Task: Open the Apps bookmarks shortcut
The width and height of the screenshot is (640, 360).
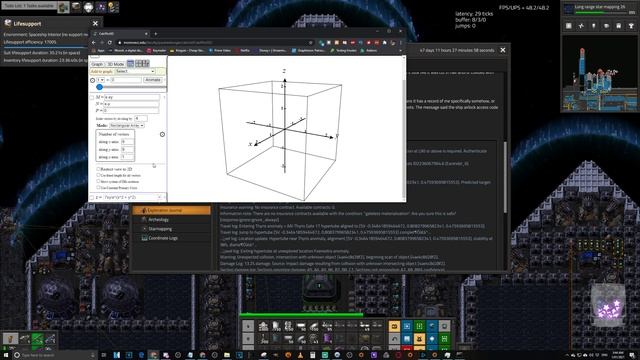Action: point(98,51)
